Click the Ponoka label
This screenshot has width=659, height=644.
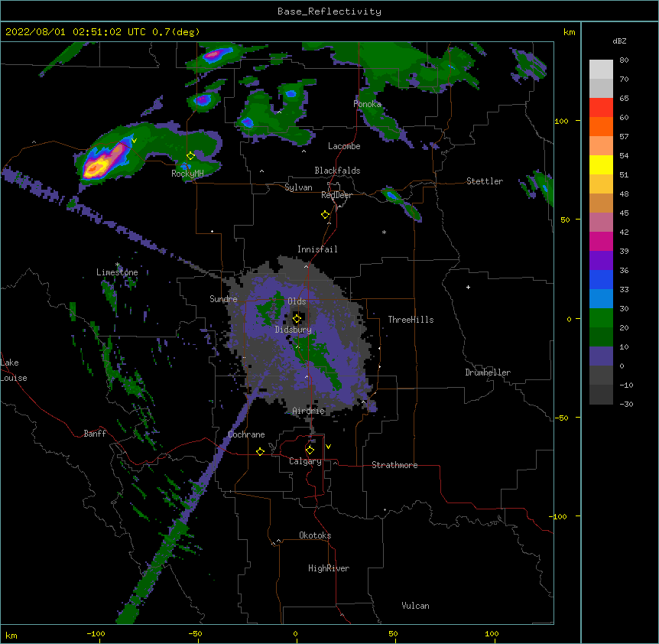coord(367,104)
